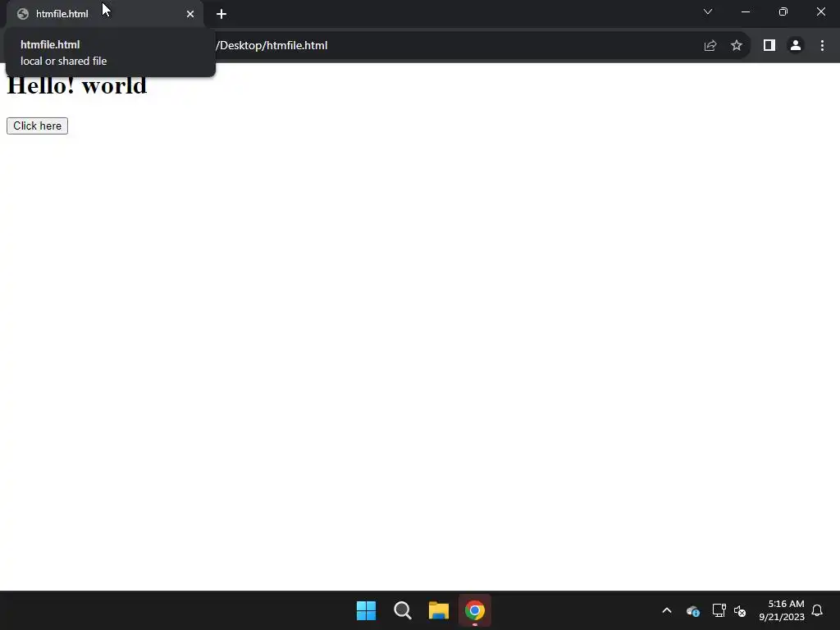840x630 pixels.
Task: Click the muted volume tray icon
Action: [x=740, y=610]
